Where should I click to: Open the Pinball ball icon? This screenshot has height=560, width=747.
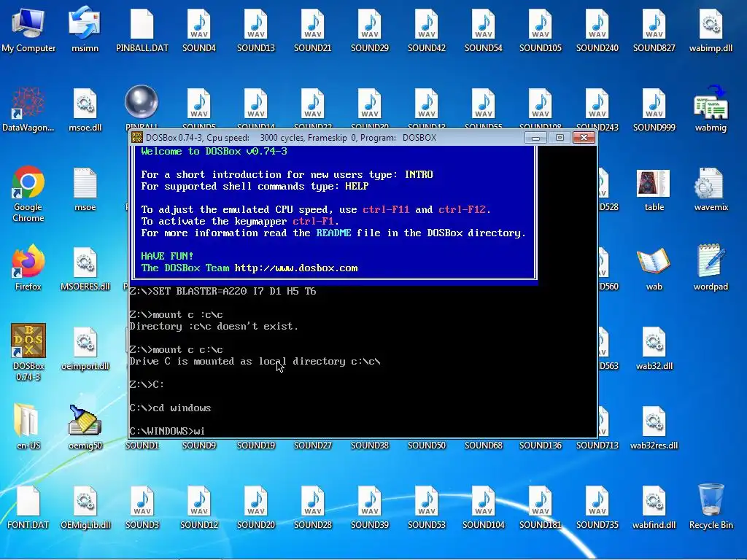(x=142, y=102)
